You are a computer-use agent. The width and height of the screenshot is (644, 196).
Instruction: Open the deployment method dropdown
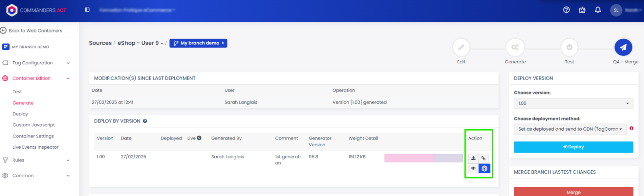[570, 129]
